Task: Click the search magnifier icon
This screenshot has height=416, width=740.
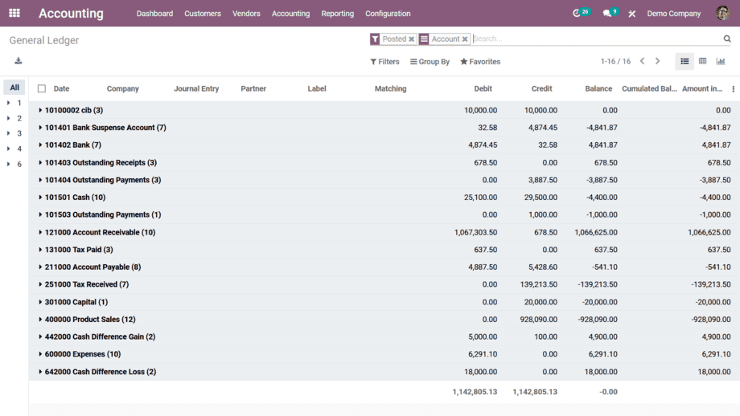Action: [x=727, y=39]
